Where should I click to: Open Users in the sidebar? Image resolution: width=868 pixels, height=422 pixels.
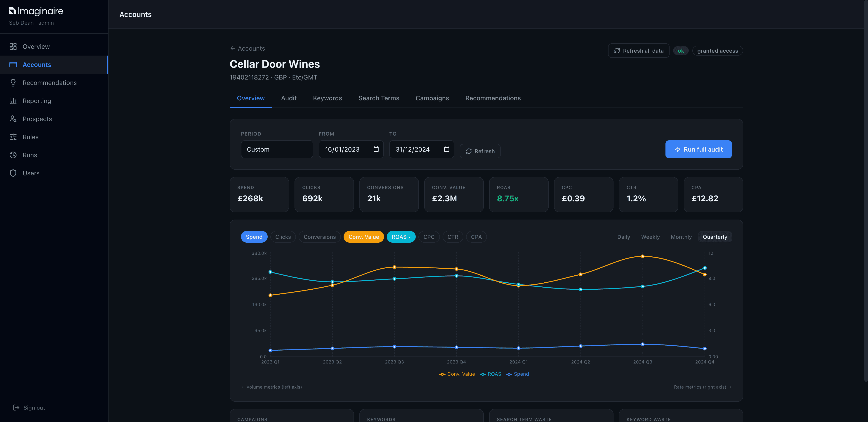(x=54, y=173)
